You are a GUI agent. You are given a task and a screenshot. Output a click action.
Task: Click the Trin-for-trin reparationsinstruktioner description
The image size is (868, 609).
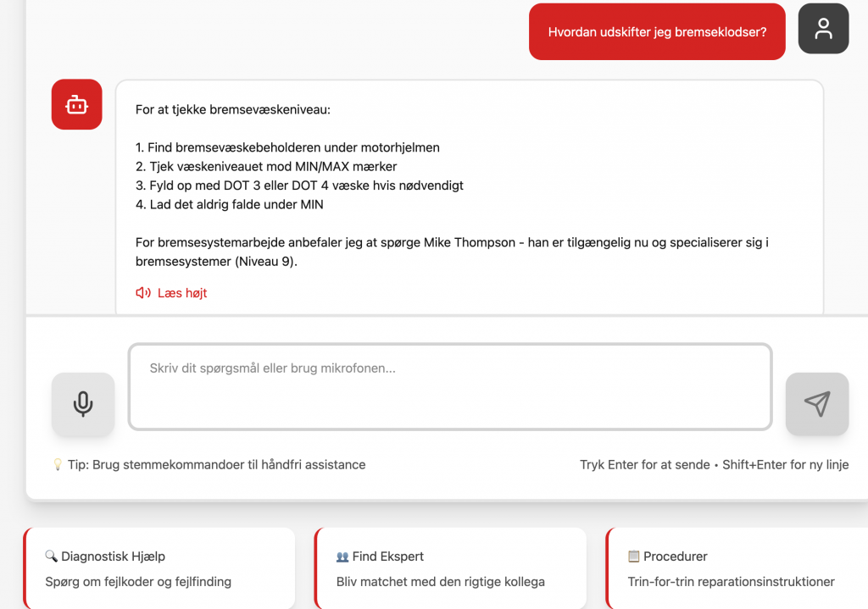[731, 582]
